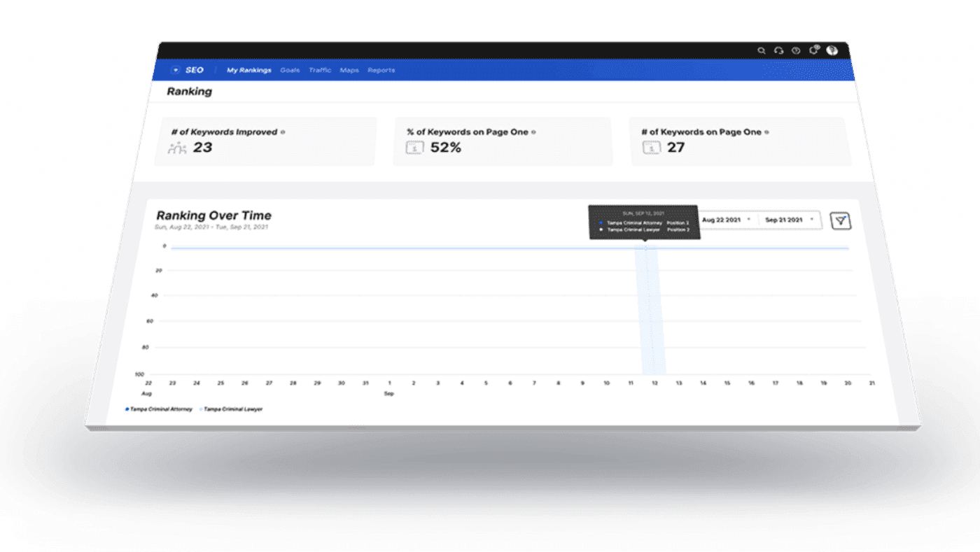This screenshot has width=980, height=552.
Task: Click the page icon next to 52%
Action: pos(415,148)
